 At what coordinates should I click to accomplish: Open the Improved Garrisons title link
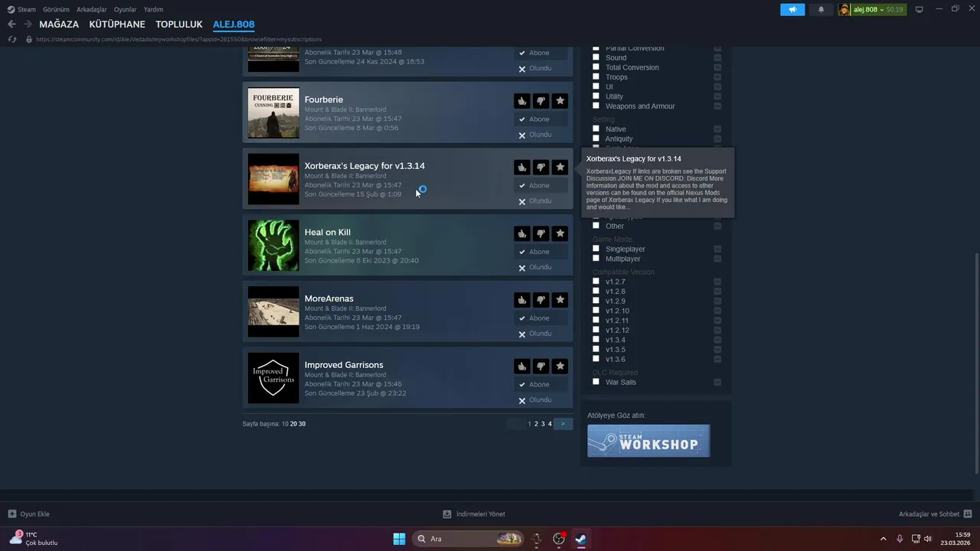(x=344, y=365)
